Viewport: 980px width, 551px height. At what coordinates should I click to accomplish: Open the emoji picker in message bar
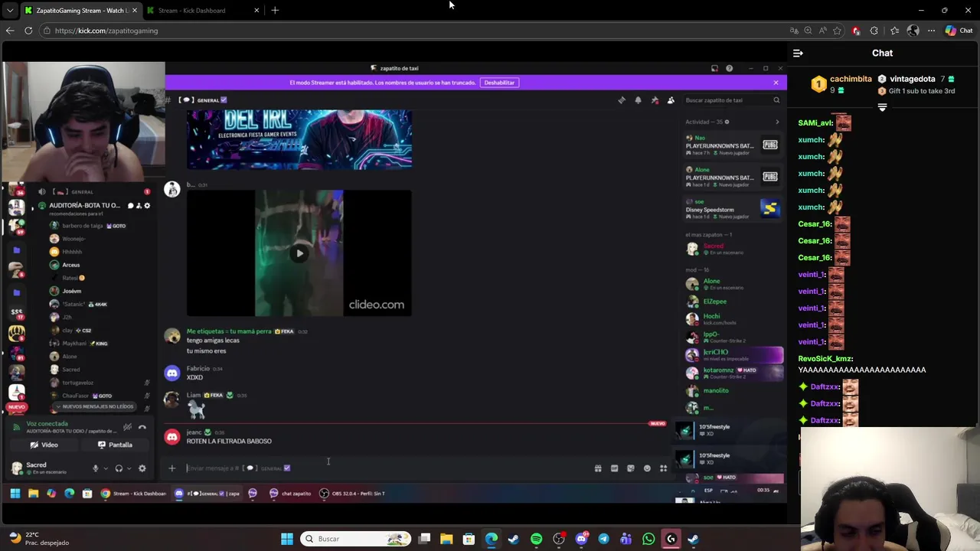[x=647, y=468]
